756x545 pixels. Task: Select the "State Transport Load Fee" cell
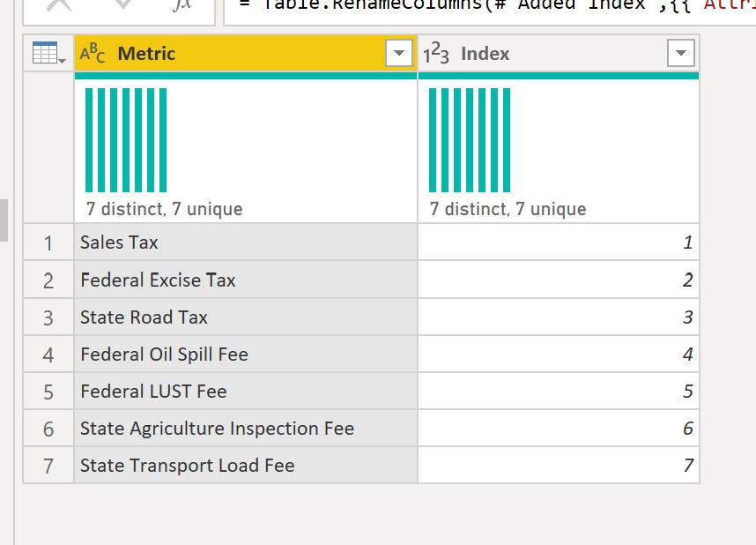[x=246, y=466]
